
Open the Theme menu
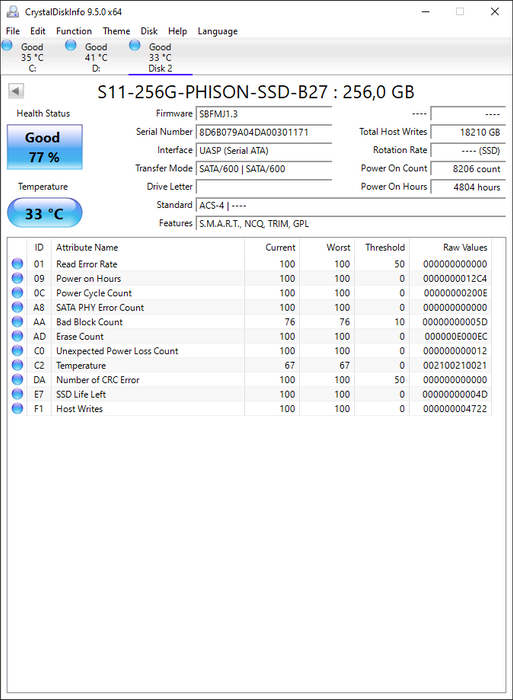point(117,31)
